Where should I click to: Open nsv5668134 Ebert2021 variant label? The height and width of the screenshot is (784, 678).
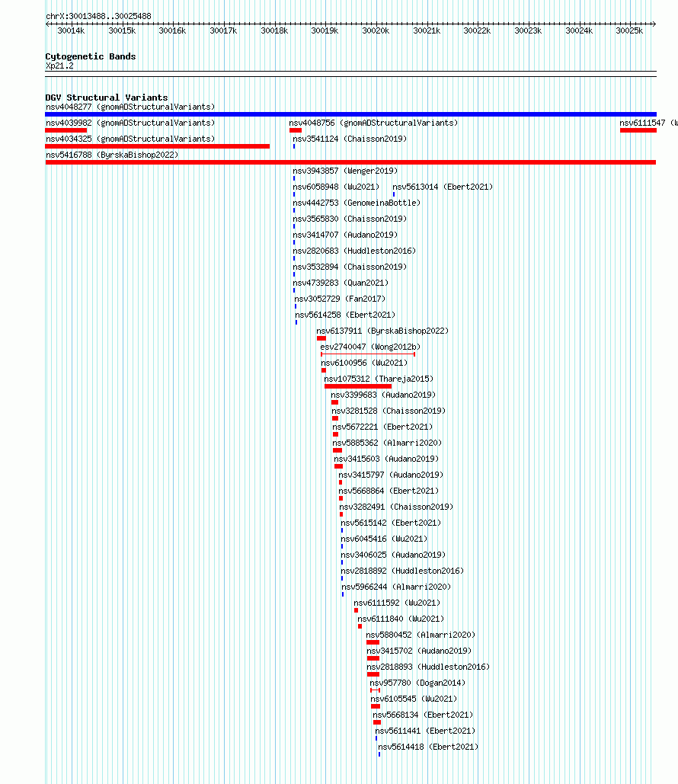coord(423,715)
